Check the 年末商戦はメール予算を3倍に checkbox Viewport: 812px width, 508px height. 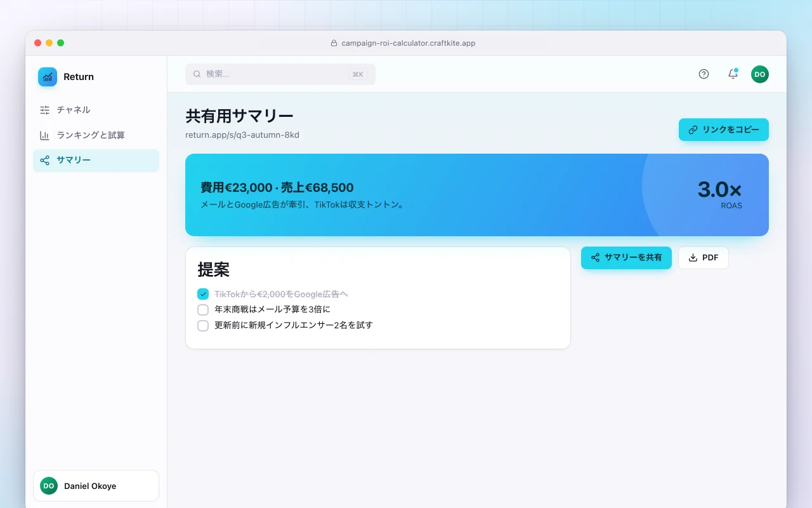click(x=203, y=310)
